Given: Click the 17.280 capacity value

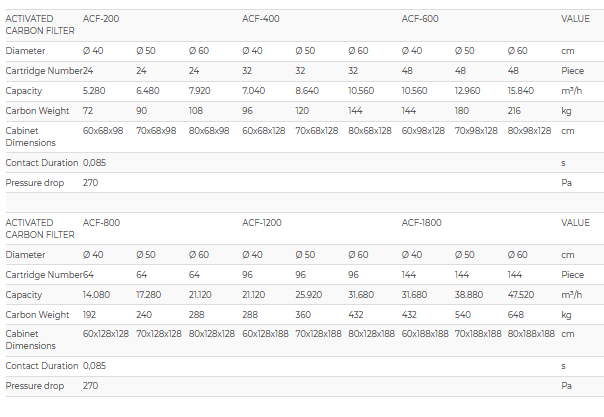Looking at the screenshot, I should pyautogui.click(x=150, y=294).
